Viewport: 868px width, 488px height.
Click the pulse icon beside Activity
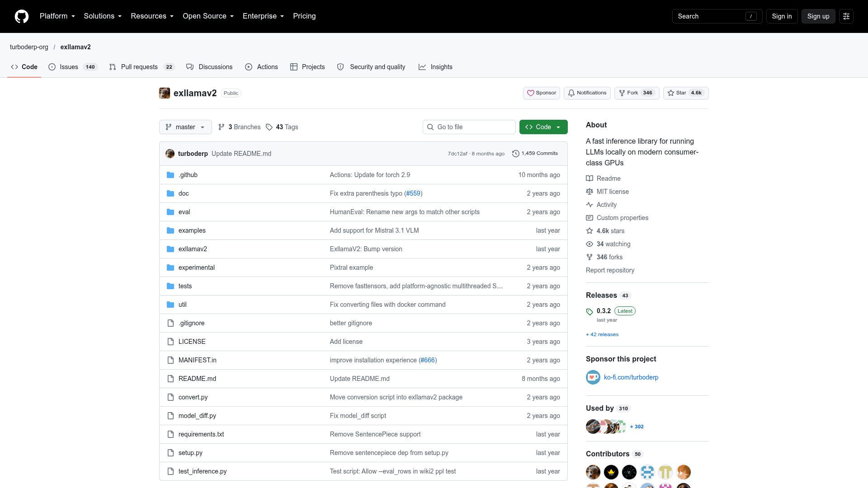[x=590, y=205]
